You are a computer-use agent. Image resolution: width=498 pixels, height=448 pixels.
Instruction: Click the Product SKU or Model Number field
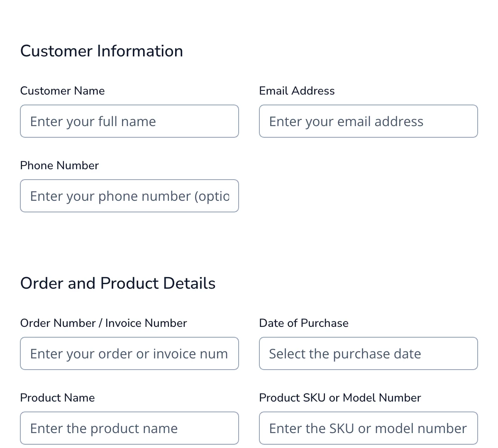tap(368, 428)
